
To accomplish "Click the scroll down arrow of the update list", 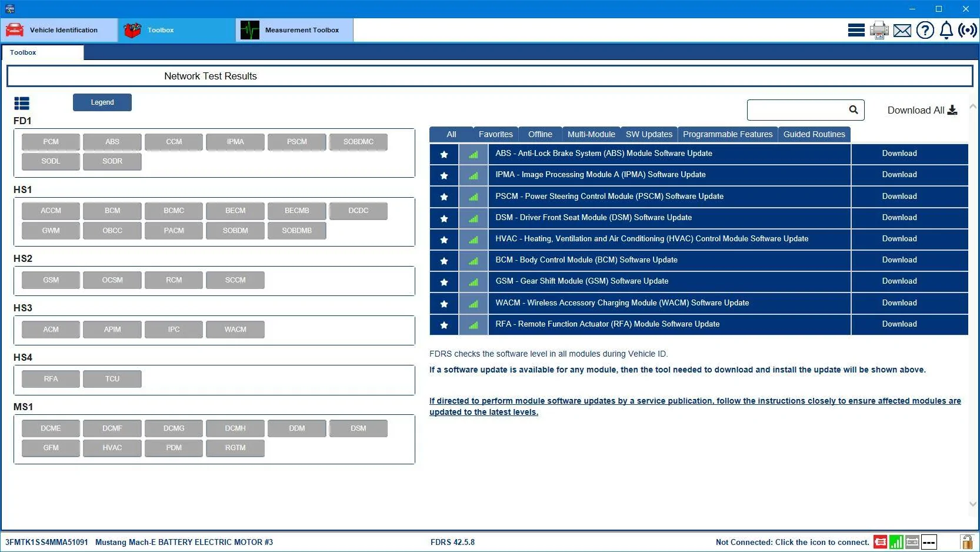I will [x=972, y=504].
